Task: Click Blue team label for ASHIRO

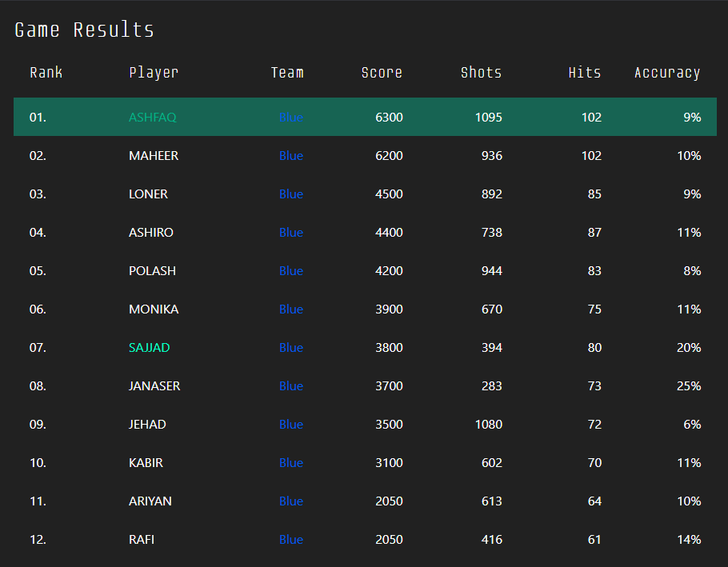Action: (291, 233)
